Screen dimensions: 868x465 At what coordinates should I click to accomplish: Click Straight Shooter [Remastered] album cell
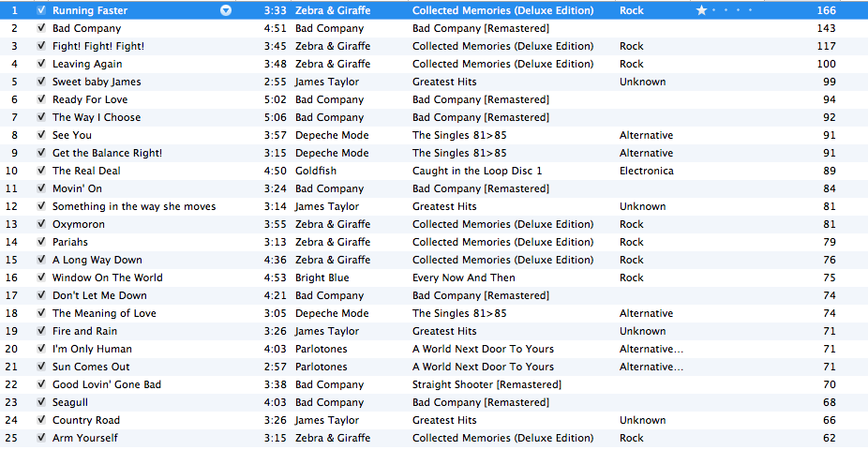pos(486,384)
